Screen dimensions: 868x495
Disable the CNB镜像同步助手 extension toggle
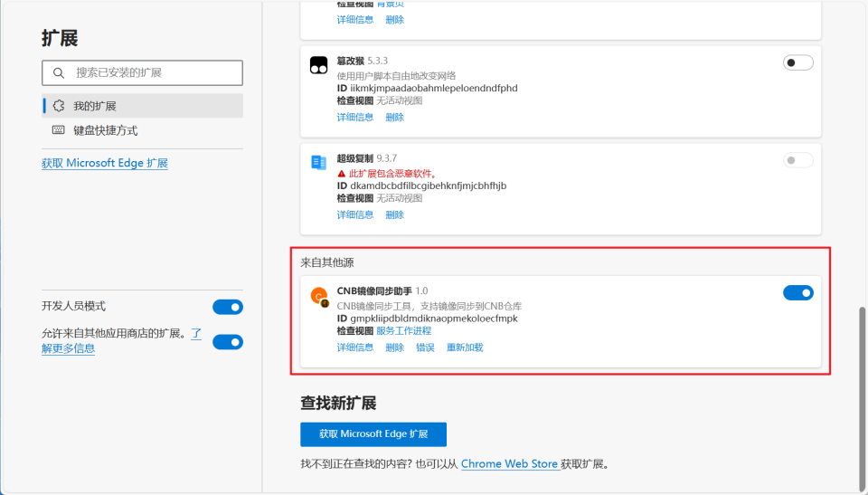pos(797,292)
